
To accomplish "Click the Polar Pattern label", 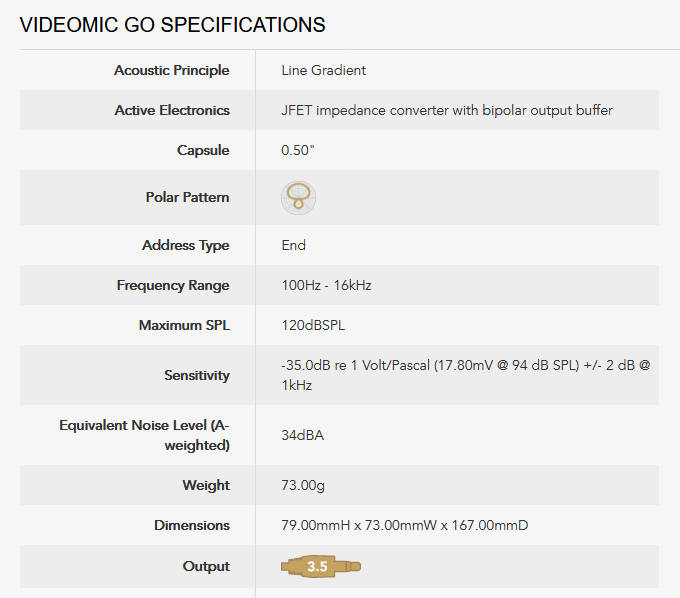I will click(187, 197).
